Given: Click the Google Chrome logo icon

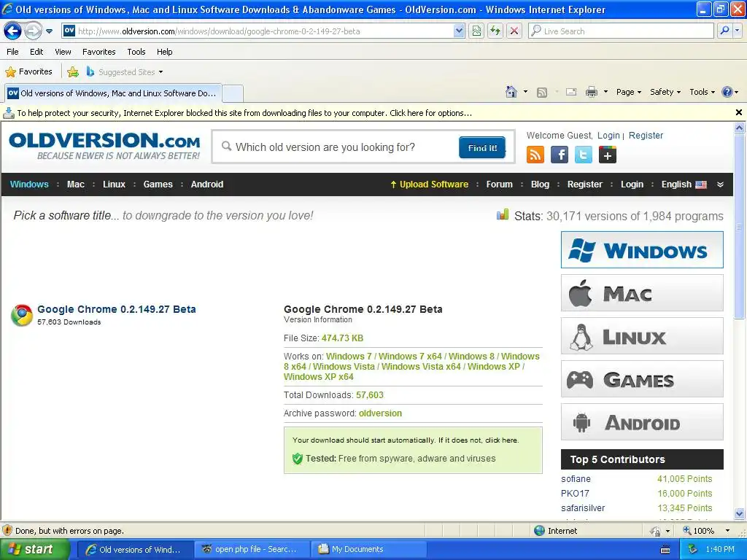Looking at the screenshot, I should click(22, 315).
